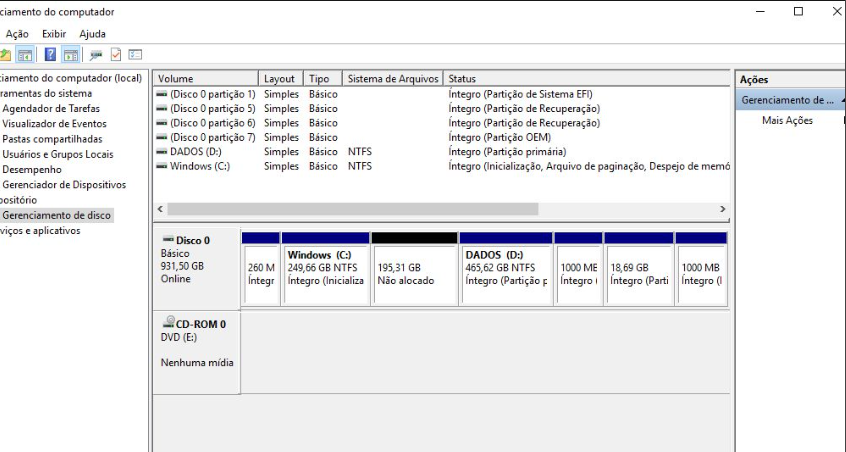Image resolution: width=846 pixels, height=452 pixels.
Task: Click the rescan disks/connect toolbar icon
Action: (x=96, y=55)
